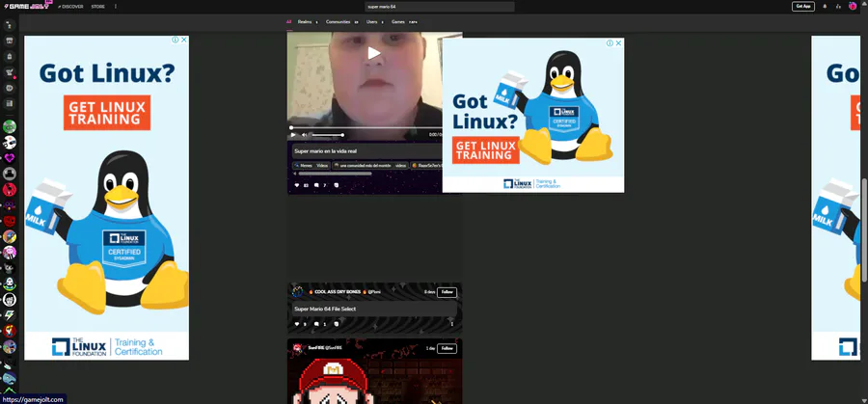This screenshot has height=404, width=868.
Task: Open the speech-bubble icon in the left sidebar
Action: (x=10, y=88)
